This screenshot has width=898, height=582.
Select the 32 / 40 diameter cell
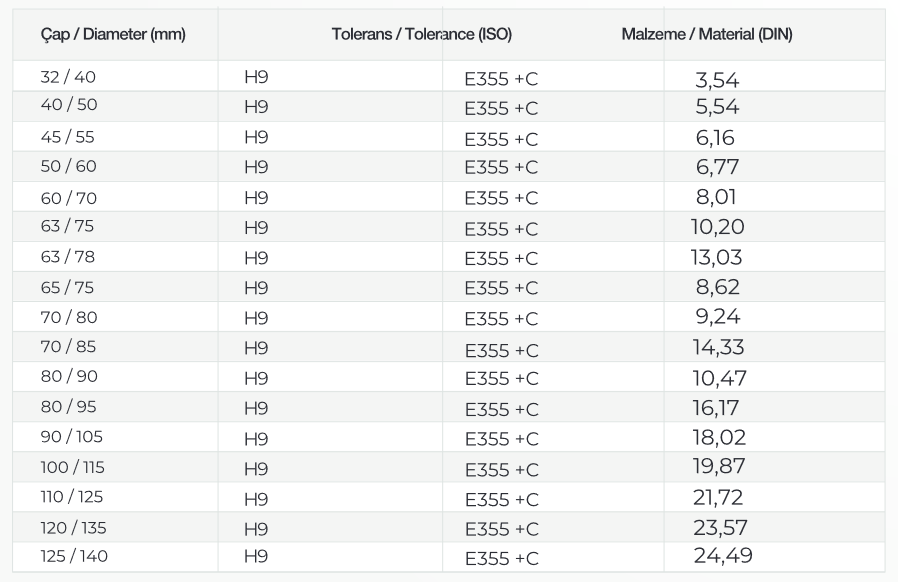(x=69, y=76)
